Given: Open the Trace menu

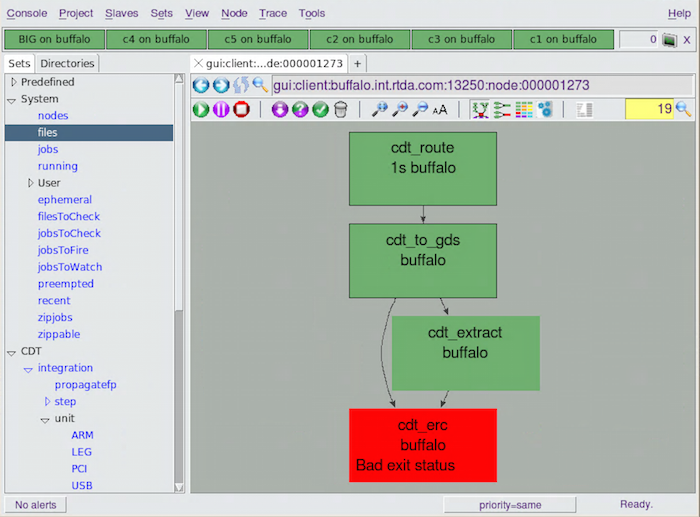Looking at the screenshot, I should [272, 13].
